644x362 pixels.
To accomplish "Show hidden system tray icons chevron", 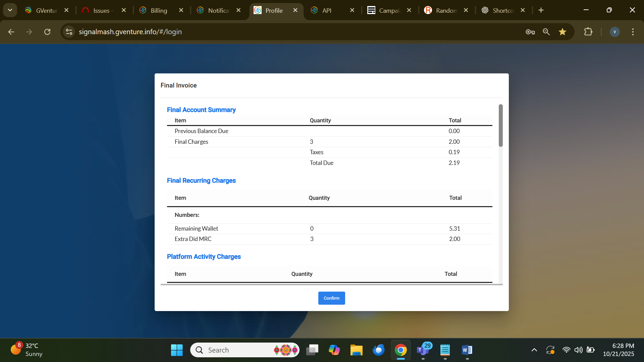I will (534, 350).
